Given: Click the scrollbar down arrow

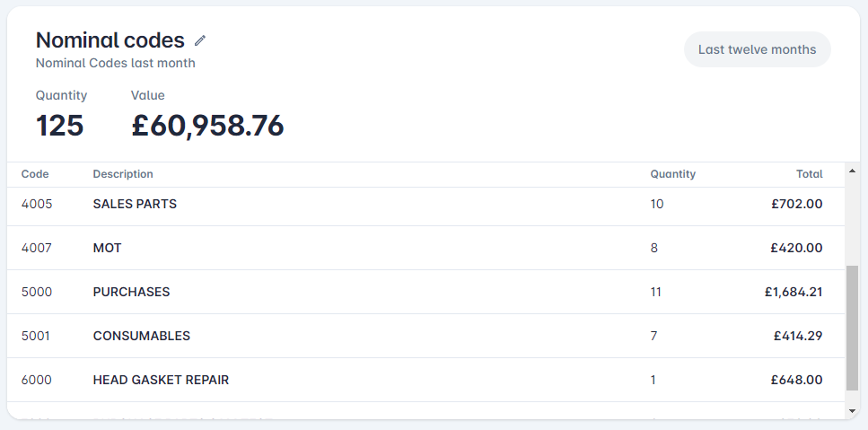Looking at the screenshot, I should pos(852,410).
